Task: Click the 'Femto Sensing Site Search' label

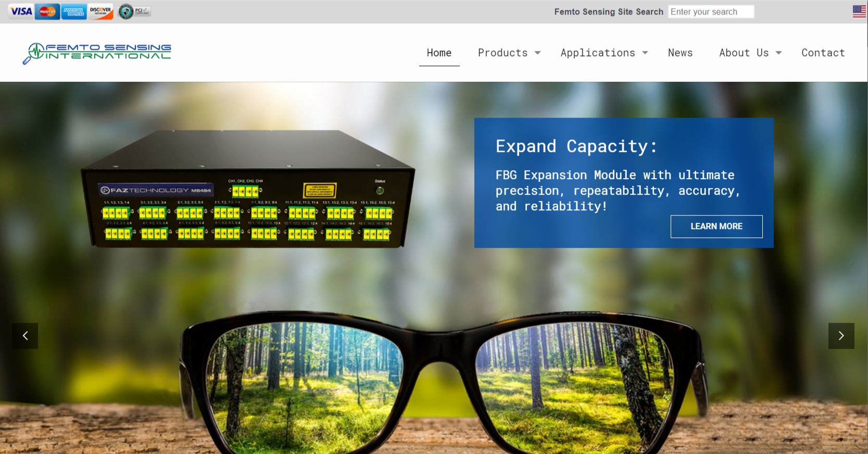Action: point(608,12)
